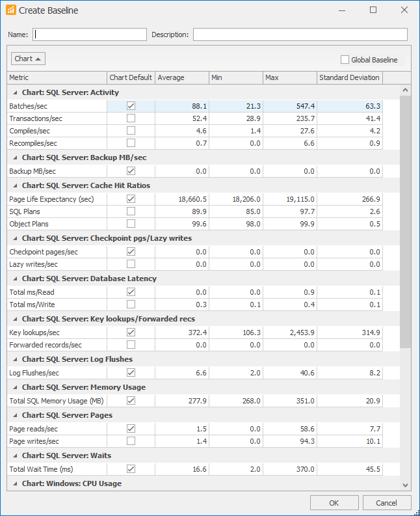Check Chart Default for Total ms/Write

point(131,304)
